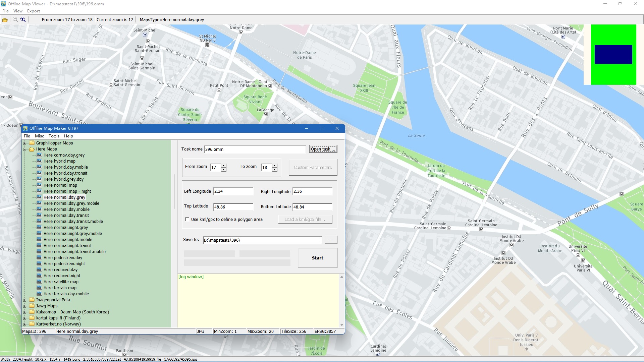Select Here normal.night.transit.mobile tree item
The width and height of the screenshot is (644, 362).
pos(74,251)
